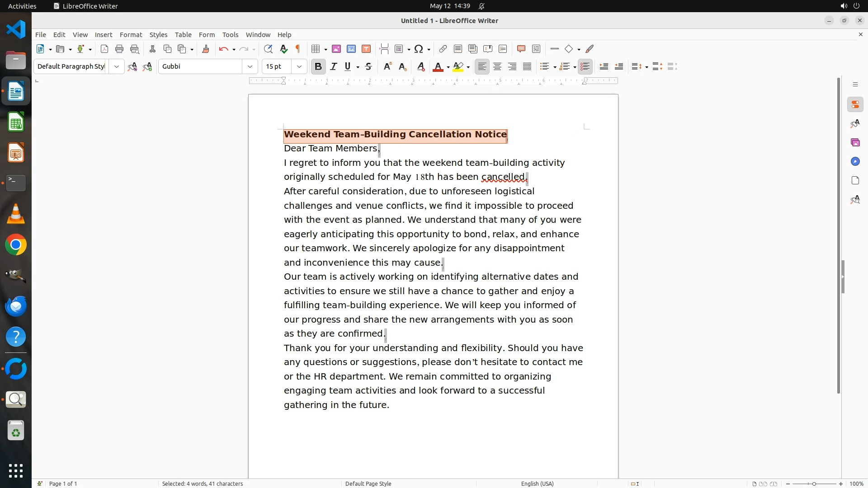Insert a special character symbol
868x488 pixels.
tap(419, 49)
